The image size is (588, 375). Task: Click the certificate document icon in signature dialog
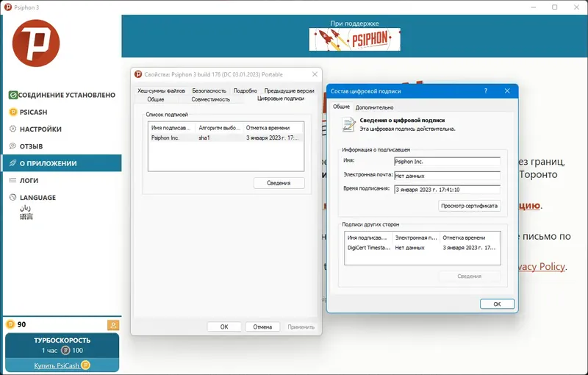click(x=348, y=124)
